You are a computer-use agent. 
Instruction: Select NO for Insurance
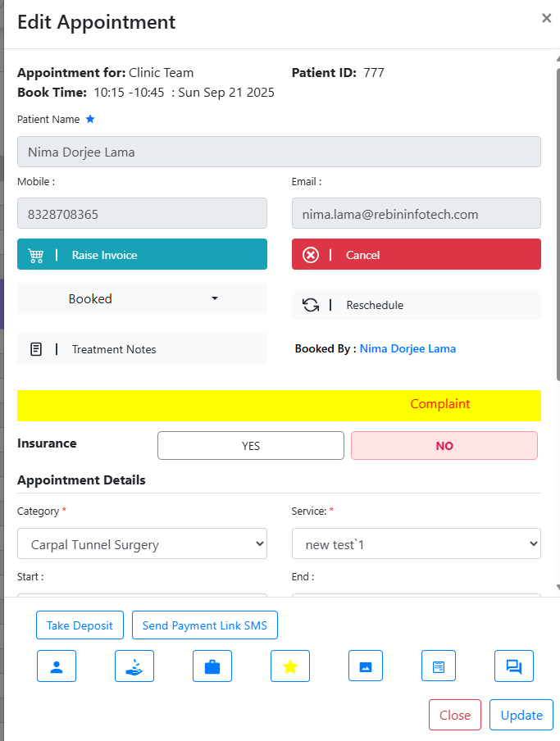coord(444,446)
